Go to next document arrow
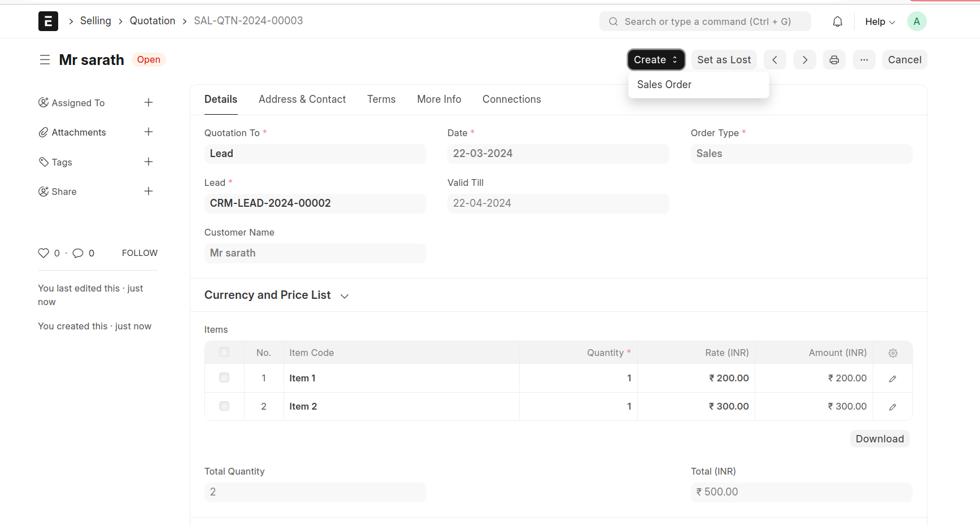 [804, 60]
